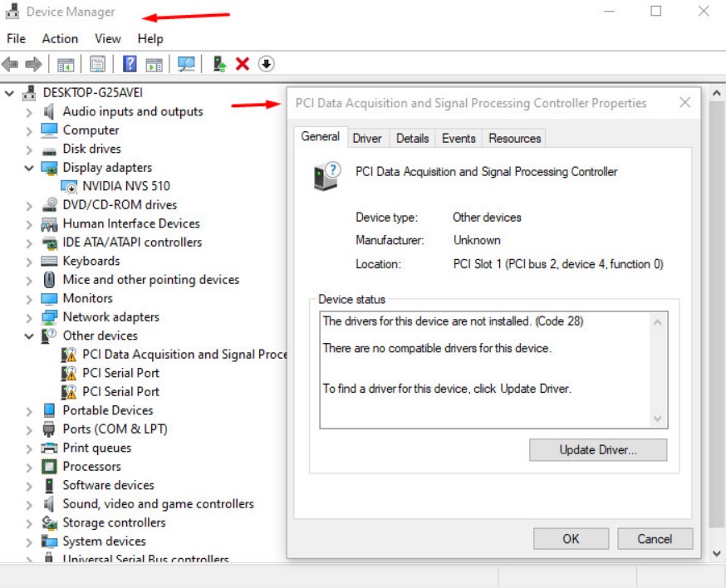Expand the Monitors node
This screenshot has width=726, height=588.
coord(29,300)
